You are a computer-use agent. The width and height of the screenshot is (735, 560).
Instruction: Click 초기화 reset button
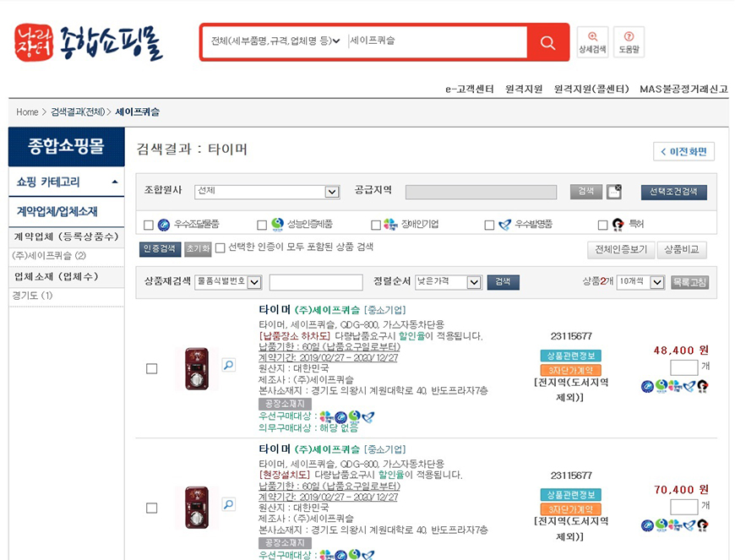[198, 249]
